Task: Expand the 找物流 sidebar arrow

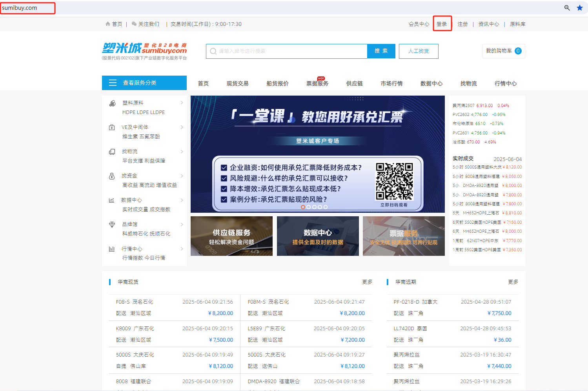Action: (x=182, y=151)
